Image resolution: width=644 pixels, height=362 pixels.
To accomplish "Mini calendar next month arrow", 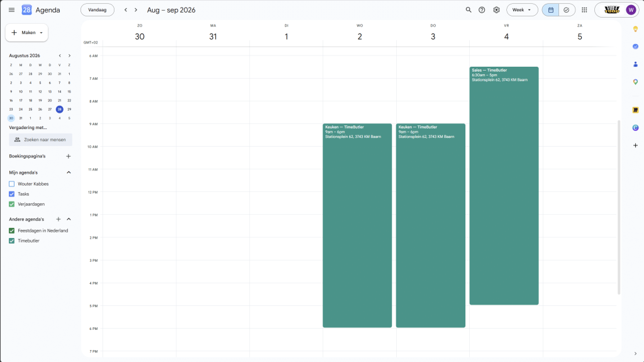I will pyautogui.click(x=69, y=55).
